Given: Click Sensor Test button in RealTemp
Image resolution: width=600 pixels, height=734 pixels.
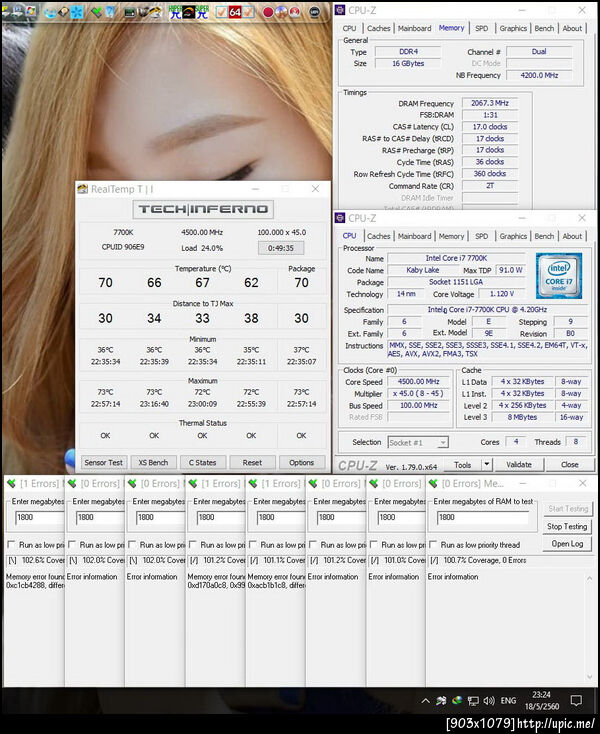Looking at the screenshot, I should (x=103, y=462).
